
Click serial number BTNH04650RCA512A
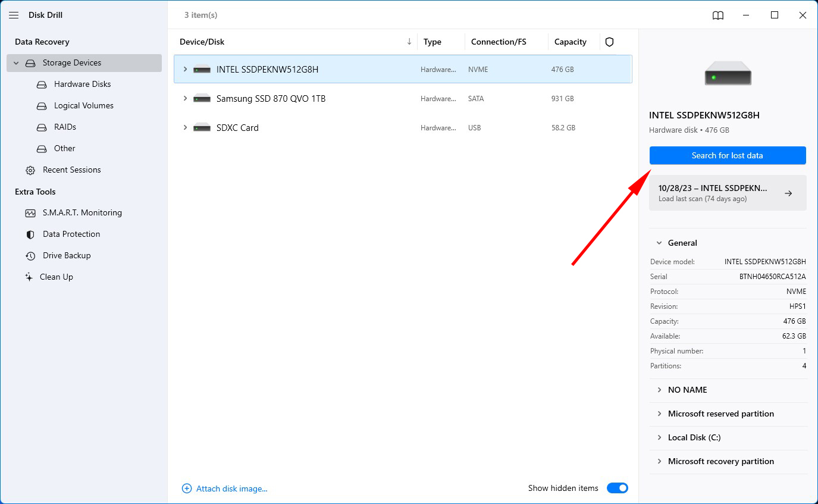pyautogui.click(x=773, y=277)
